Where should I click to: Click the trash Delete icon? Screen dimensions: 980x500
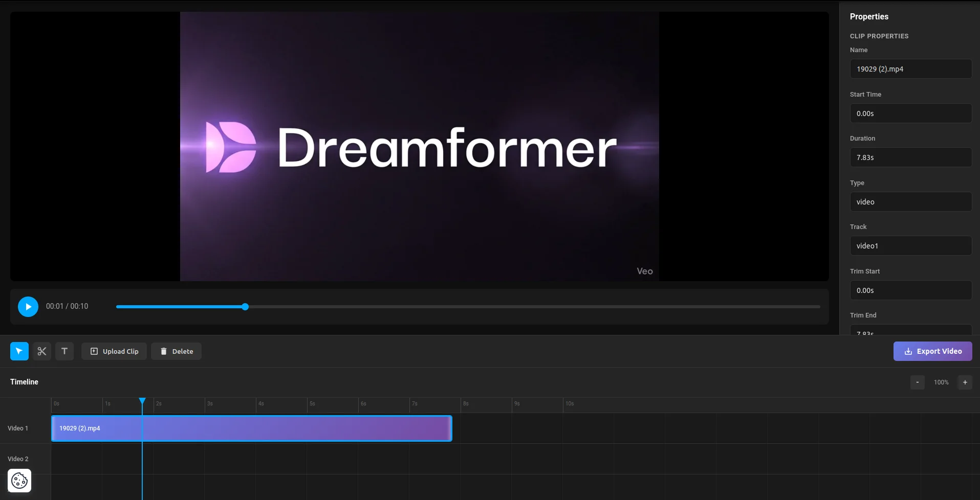click(164, 351)
